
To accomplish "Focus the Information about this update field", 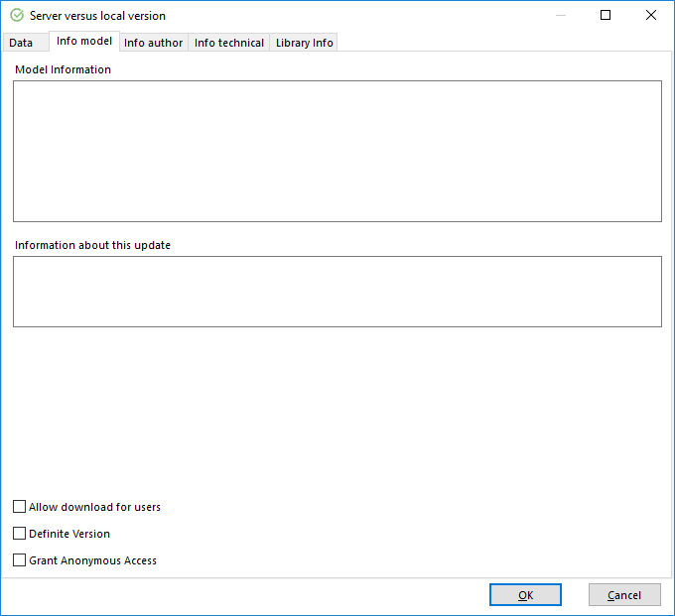I will (x=337, y=292).
